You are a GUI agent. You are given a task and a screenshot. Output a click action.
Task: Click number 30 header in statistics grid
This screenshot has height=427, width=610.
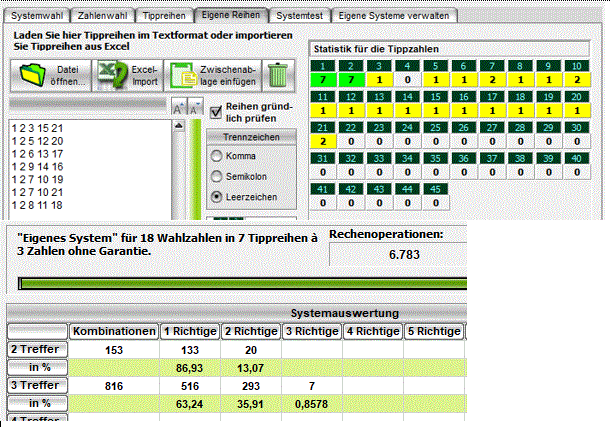(x=577, y=128)
